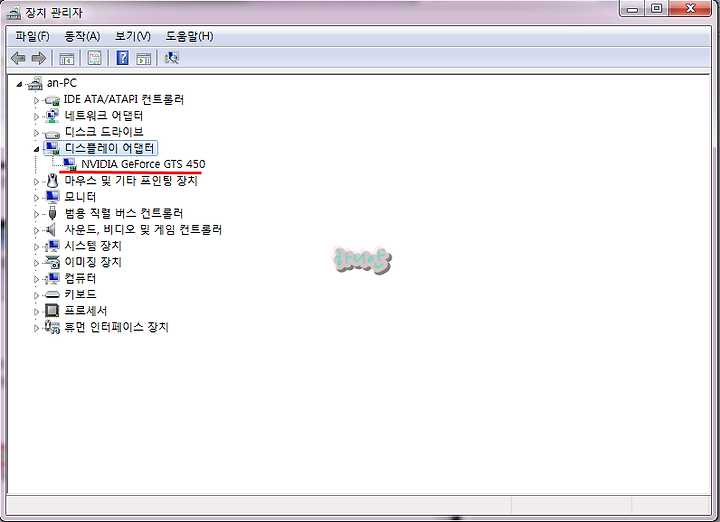The width and height of the screenshot is (720, 522).
Task: Expand the 휴먼 인터페이스 장치 node
Action: point(36,328)
